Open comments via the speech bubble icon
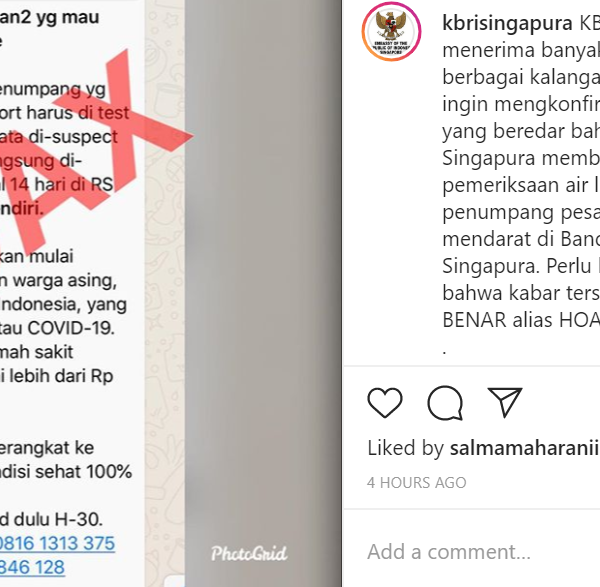 (445, 403)
